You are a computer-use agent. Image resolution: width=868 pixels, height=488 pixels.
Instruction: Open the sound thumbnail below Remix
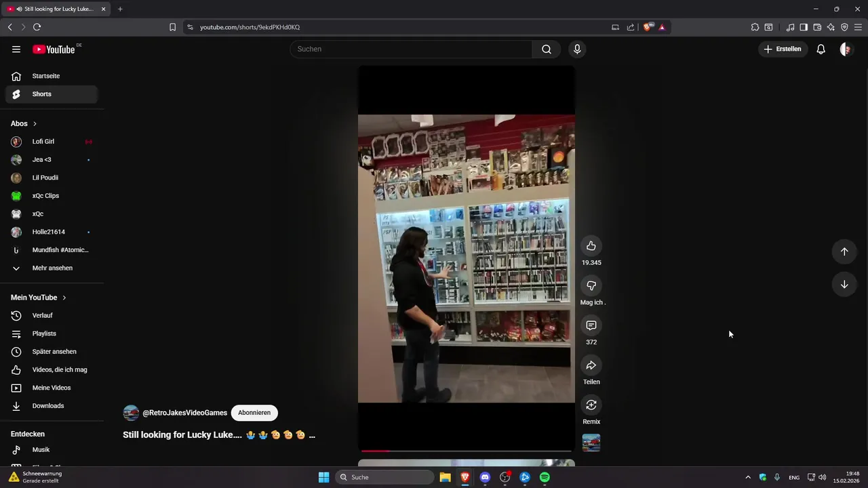(591, 443)
